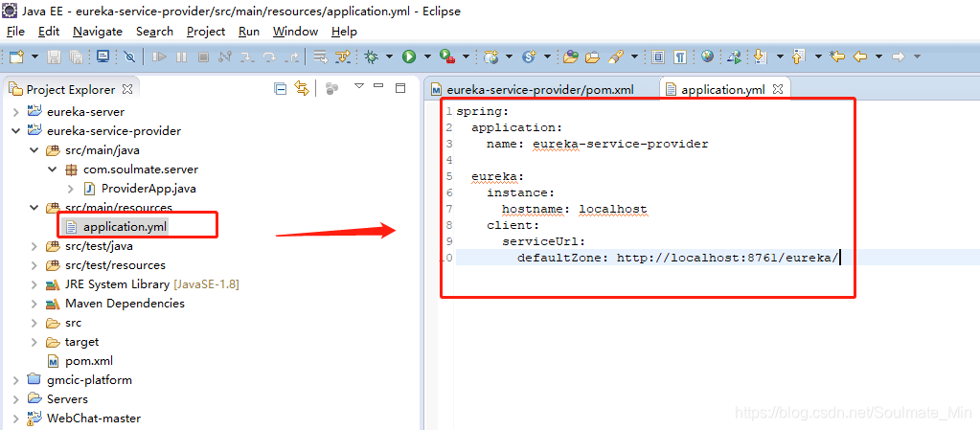
Task: Close the application.yml editor tab
Action: pyautogui.click(x=778, y=89)
